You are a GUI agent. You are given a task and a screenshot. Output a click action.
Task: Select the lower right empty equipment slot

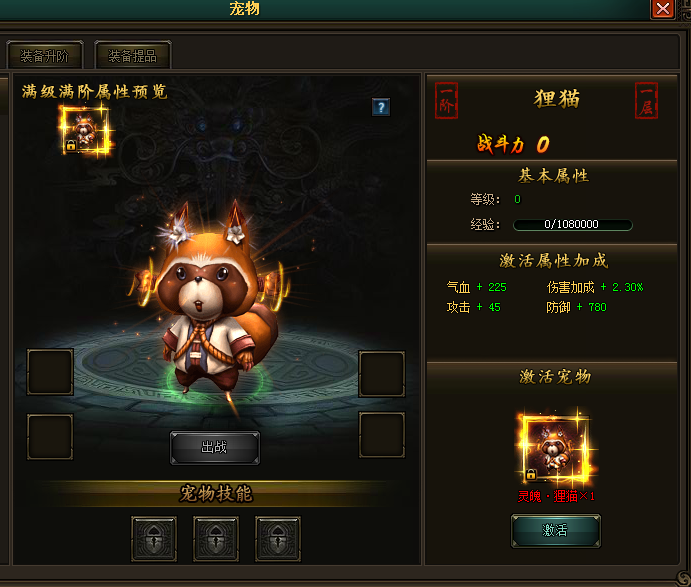[x=382, y=435]
